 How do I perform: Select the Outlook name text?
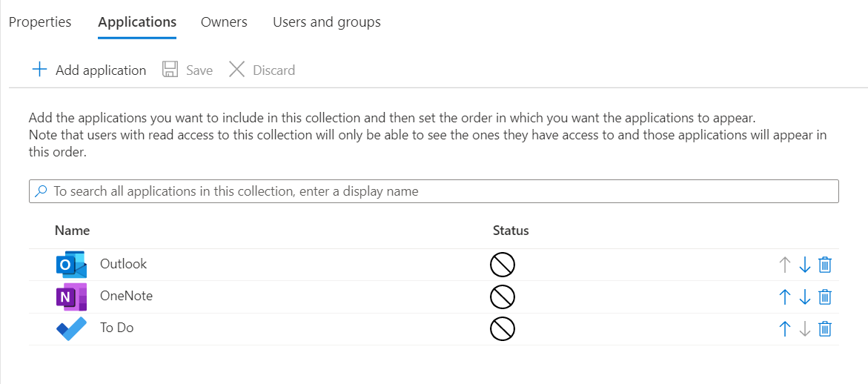tap(124, 264)
